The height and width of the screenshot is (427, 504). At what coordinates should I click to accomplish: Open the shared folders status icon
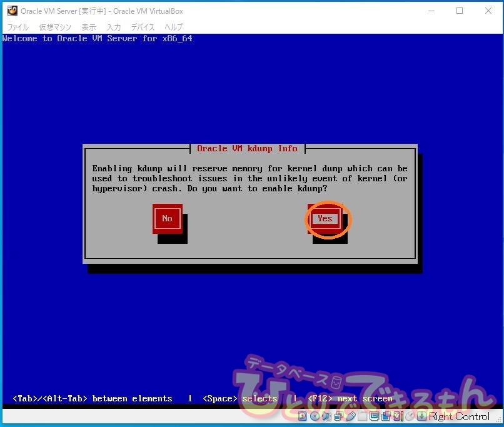pos(362,416)
